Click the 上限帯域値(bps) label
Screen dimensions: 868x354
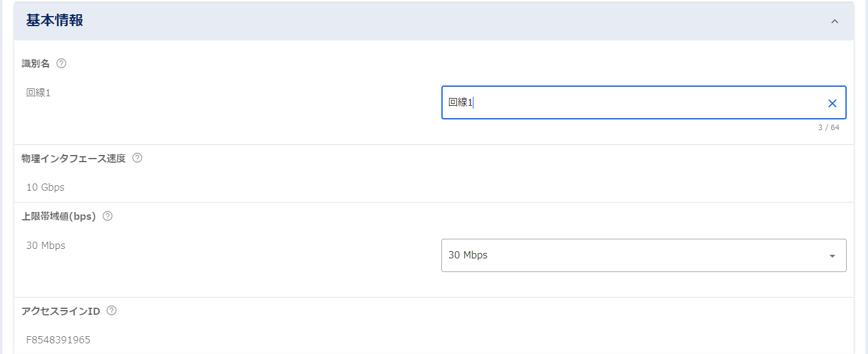click(59, 216)
